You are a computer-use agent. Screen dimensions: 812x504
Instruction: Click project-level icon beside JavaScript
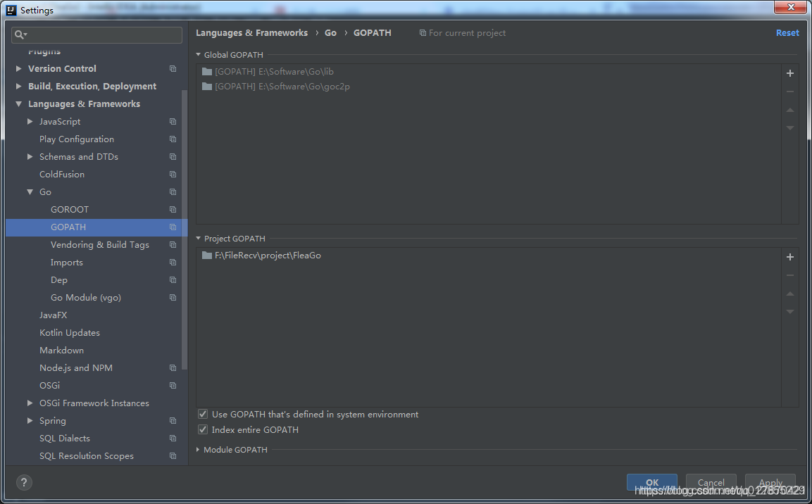[173, 122]
